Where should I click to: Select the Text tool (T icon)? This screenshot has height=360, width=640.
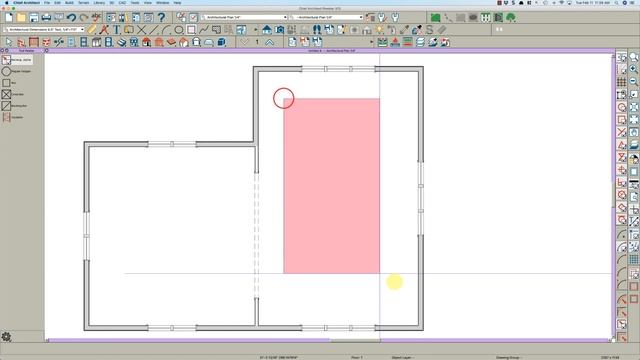(x=116, y=30)
